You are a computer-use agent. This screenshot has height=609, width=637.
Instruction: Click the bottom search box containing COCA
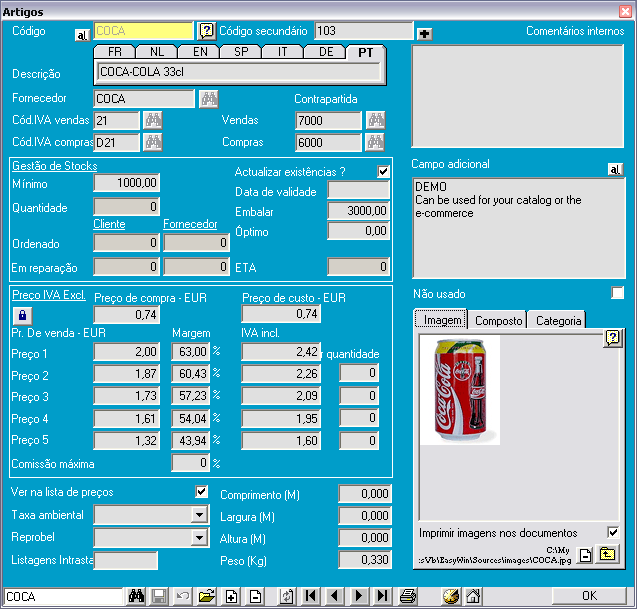pos(63,596)
